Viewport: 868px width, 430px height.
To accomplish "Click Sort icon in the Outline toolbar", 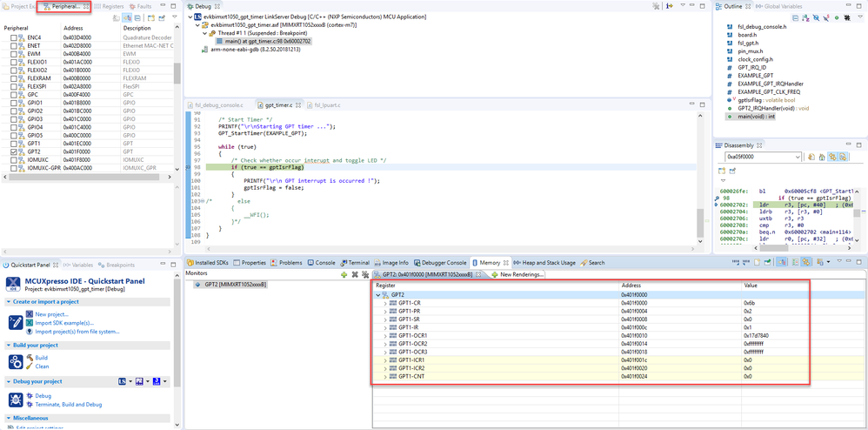I will coord(805,17).
